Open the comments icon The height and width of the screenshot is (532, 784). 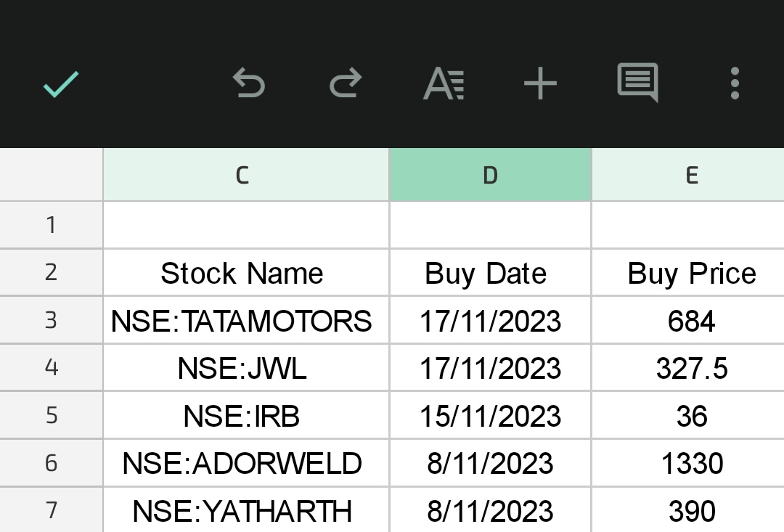(637, 83)
